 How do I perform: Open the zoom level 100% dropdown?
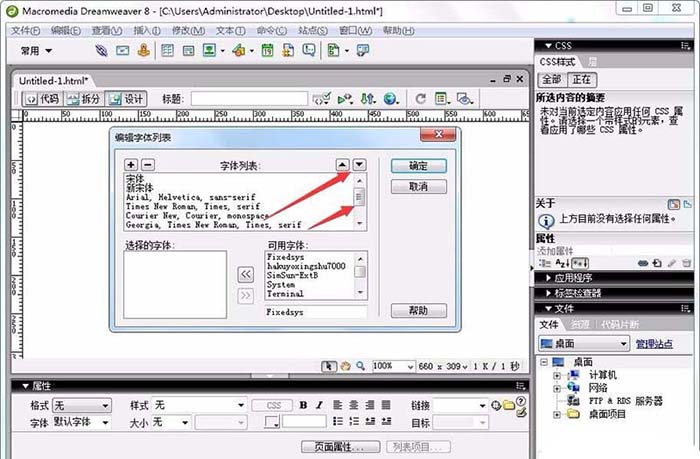(x=393, y=366)
